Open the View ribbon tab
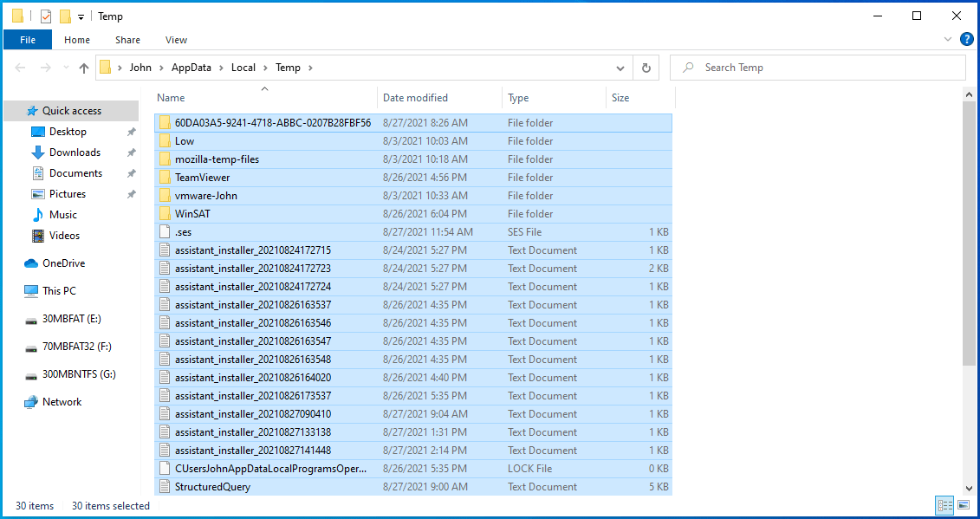 tap(176, 39)
